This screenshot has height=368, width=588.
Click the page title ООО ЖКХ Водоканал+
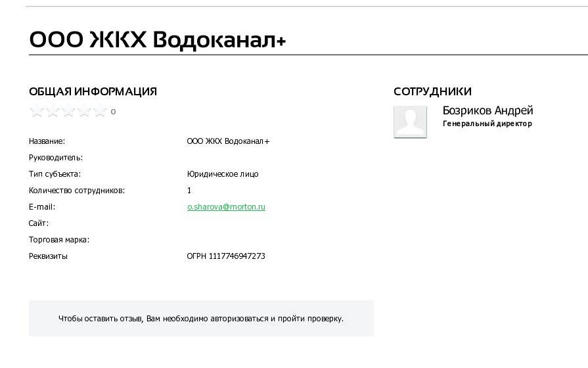(158, 40)
